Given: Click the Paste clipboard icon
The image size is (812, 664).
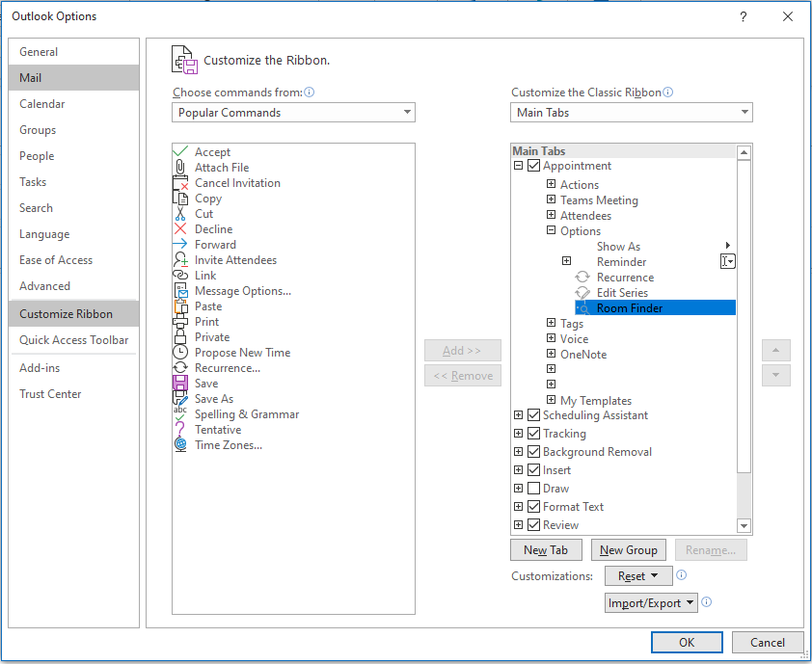Looking at the screenshot, I should tap(180, 306).
